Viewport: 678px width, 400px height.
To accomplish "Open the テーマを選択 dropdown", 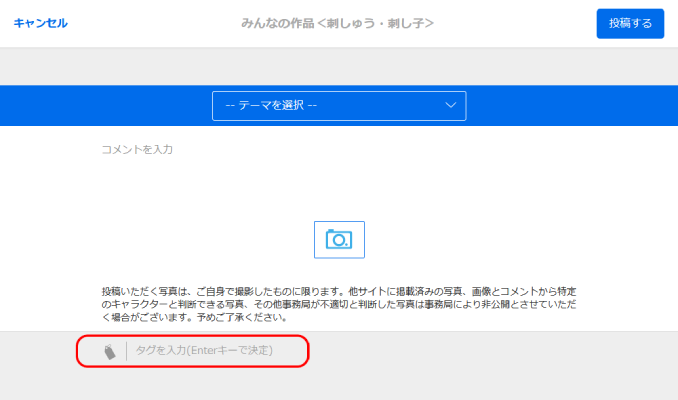I will (339, 106).
